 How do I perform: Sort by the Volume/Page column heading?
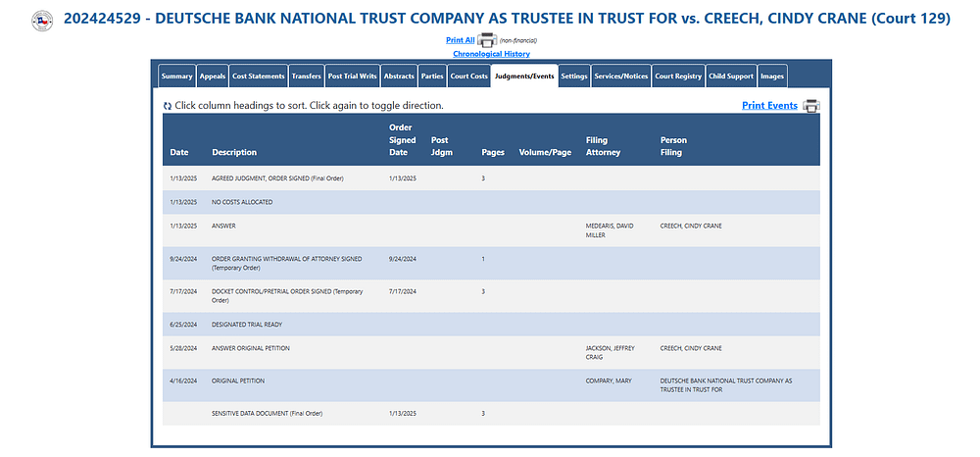(545, 152)
